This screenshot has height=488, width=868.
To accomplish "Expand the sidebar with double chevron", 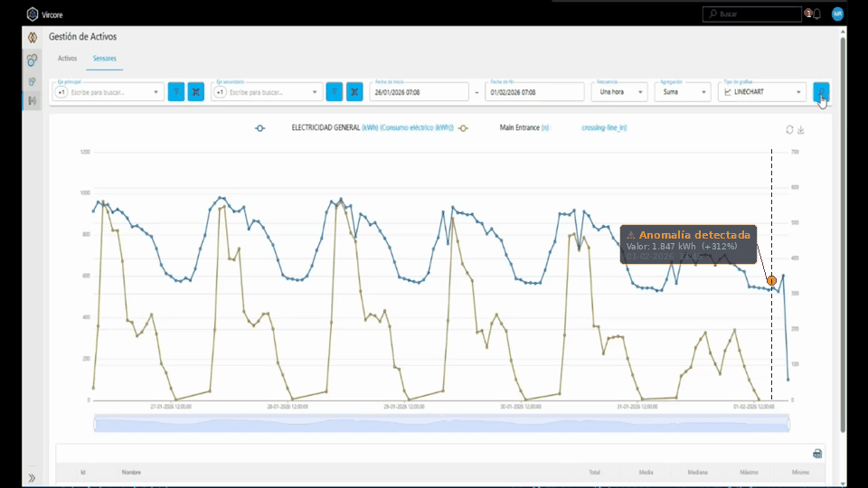I will pos(33,478).
